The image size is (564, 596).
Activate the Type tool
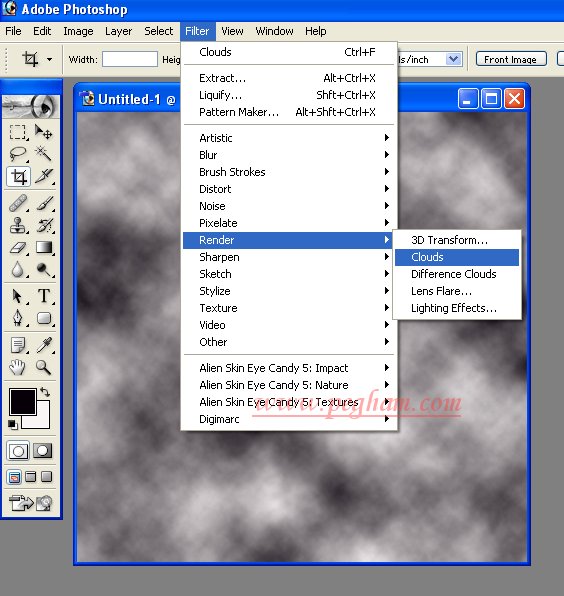44,296
